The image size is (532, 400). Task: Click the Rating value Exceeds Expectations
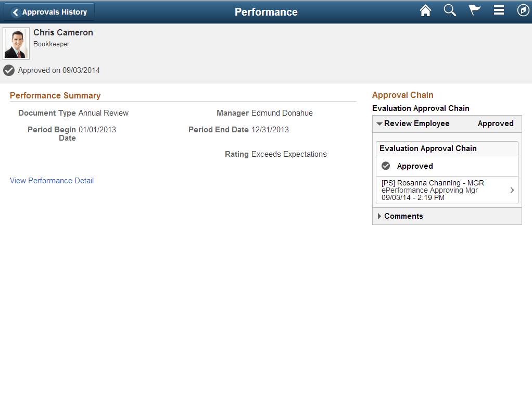[x=294, y=154]
